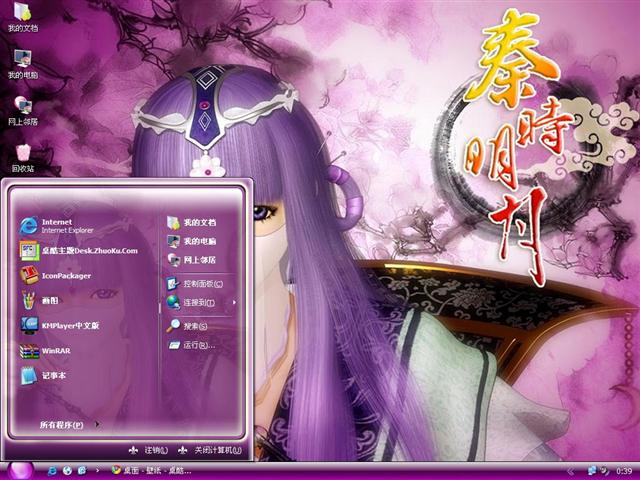Open WinRAR from the start menu
The width and height of the screenshot is (640, 480).
click(x=46, y=351)
